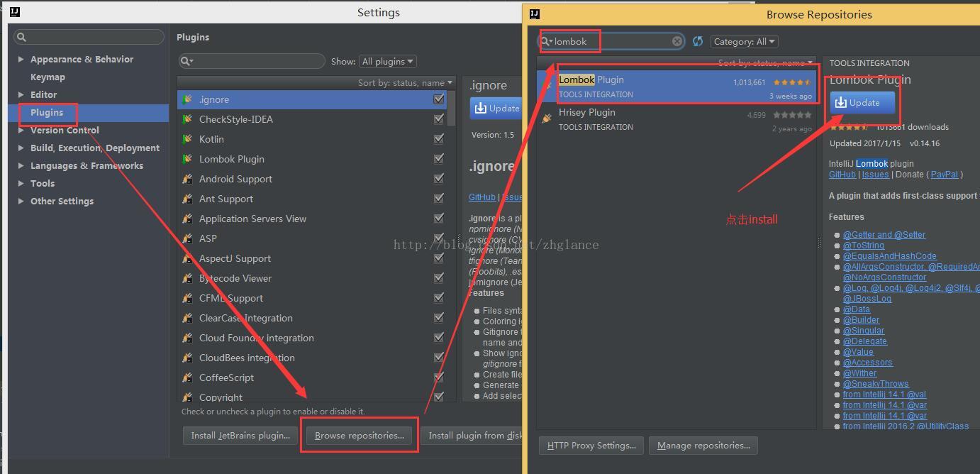980x474 pixels.
Task: Disable the Lombok Plugin checkbox
Action: 439,159
